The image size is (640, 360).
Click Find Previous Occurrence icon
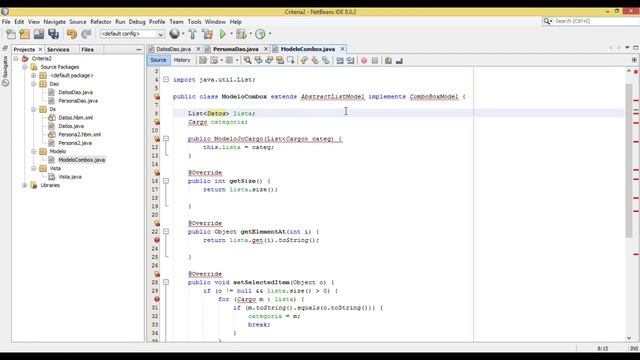tap(258, 60)
